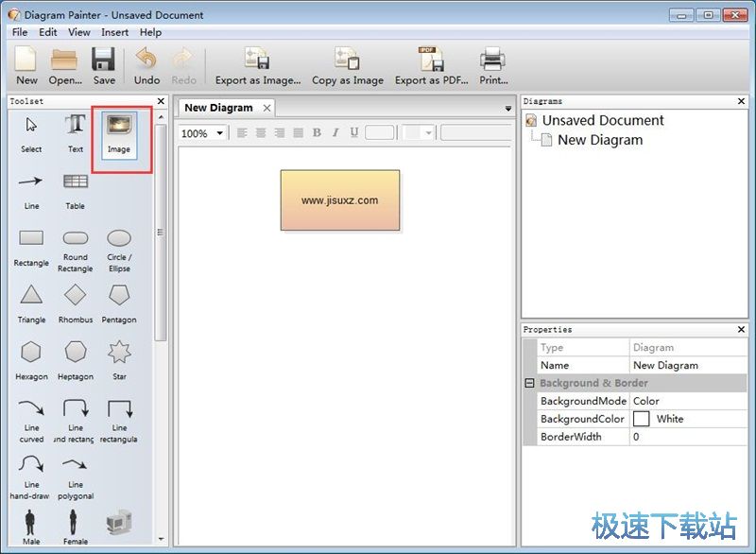Toggle bold text formatting
This screenshot has width=756, height=554.
[317, 133]
